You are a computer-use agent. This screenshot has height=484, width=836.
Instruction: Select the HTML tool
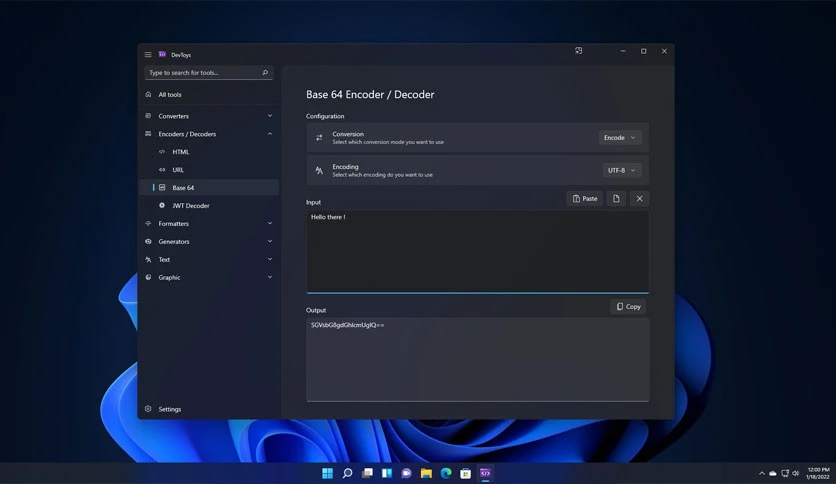[209, 152]
